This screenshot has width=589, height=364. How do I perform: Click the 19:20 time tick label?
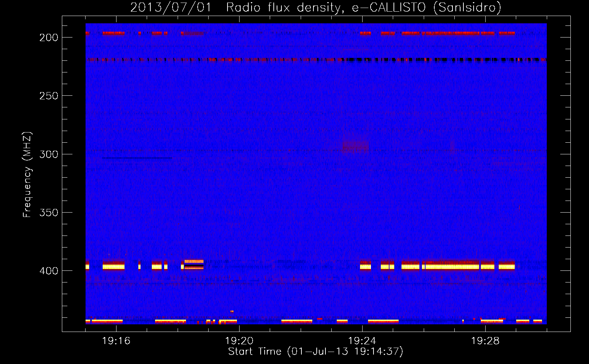[x=239, y=341]
